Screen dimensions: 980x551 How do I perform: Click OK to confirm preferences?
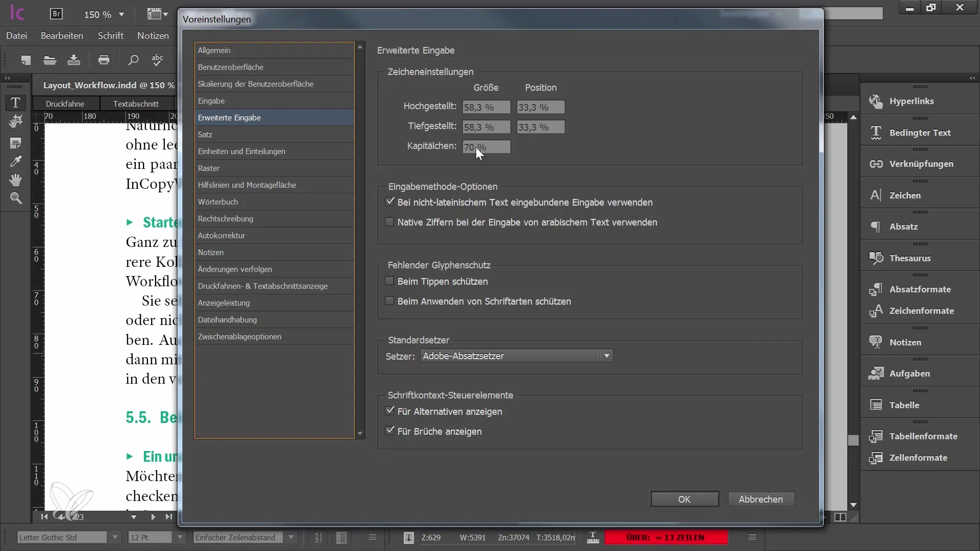pyautogui.click(x=684, y=498)
